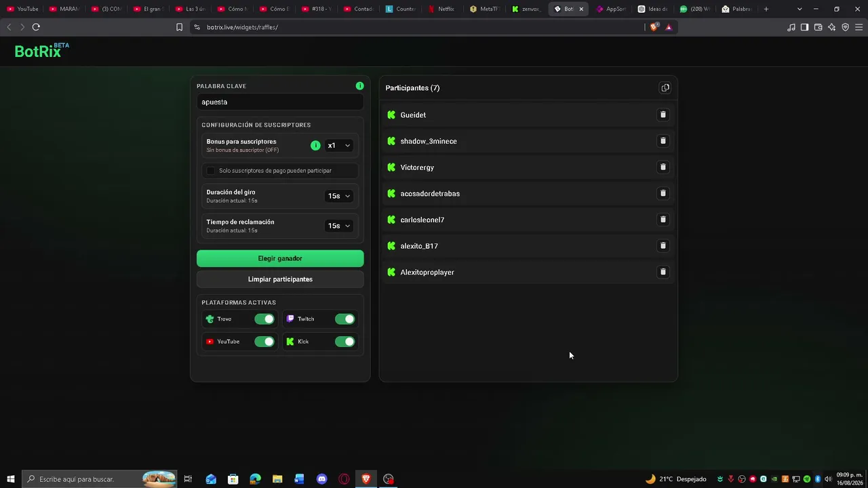Remove acosadordetrabas with trash icon

pyautogui.click(x=663, y=193)
